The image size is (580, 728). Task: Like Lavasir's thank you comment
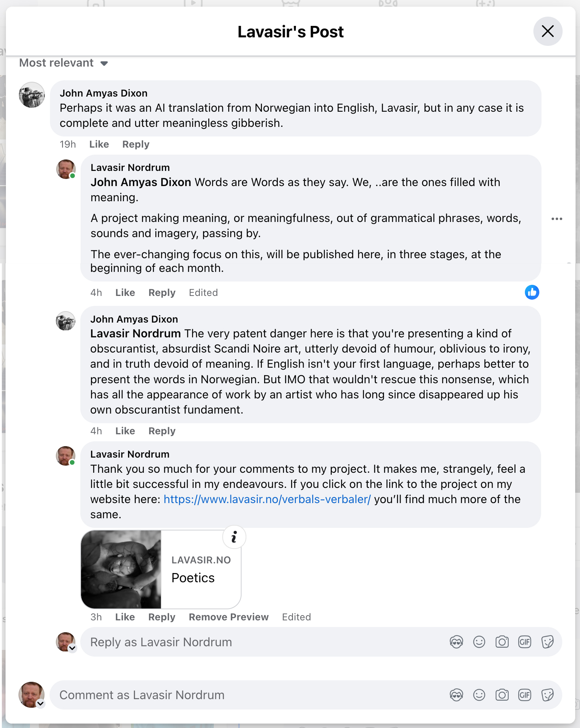(x=125, y=617)
